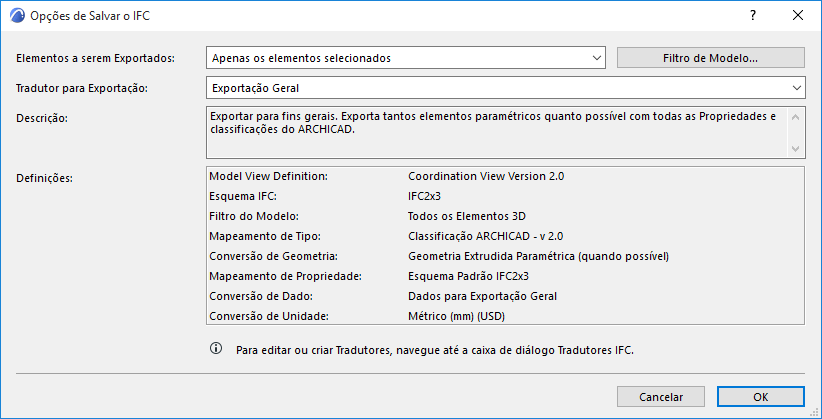Click Cancelar to discard the export options
This screenshot has height=419, width=822.
tap(655, 396)
